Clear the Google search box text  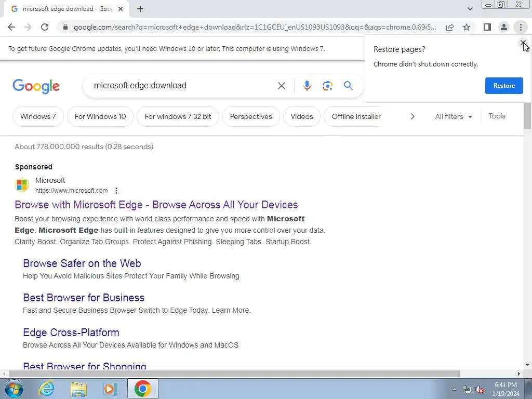pos(281,86)
